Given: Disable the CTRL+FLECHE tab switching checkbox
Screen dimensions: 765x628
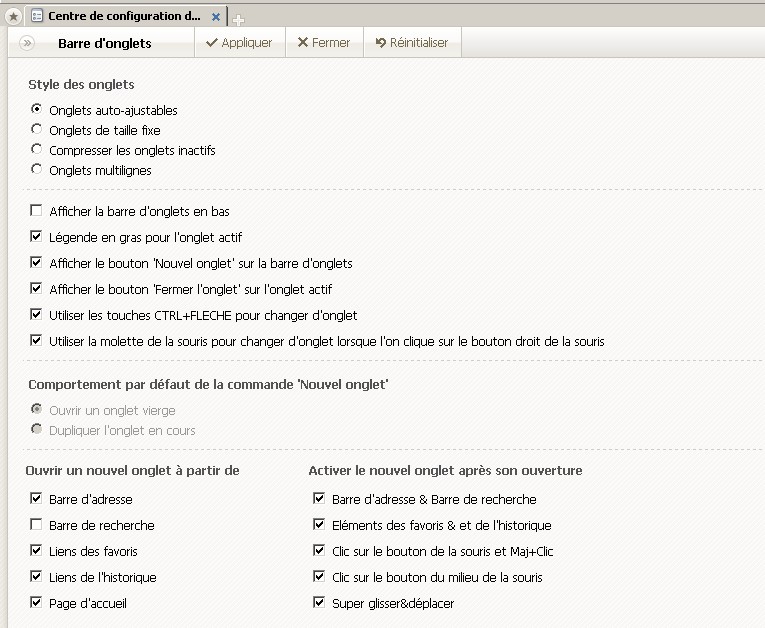Looking at the screenshot, I should click(36, 314).
